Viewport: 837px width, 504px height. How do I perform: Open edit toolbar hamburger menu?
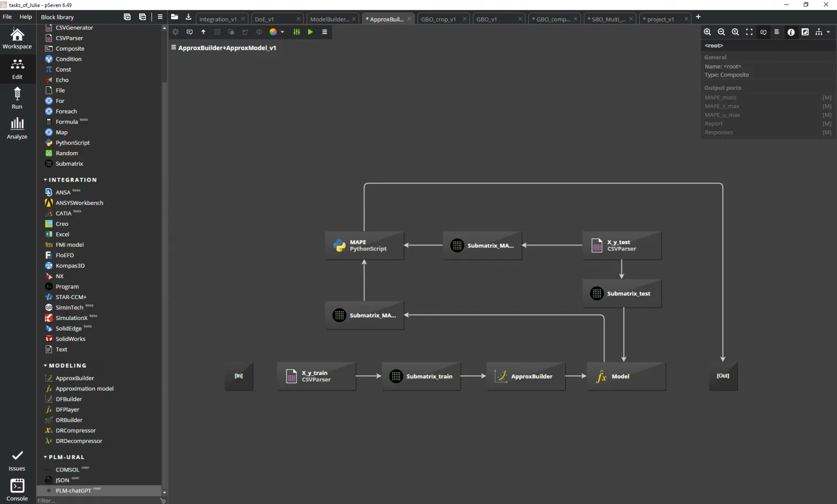click(324, 32)
